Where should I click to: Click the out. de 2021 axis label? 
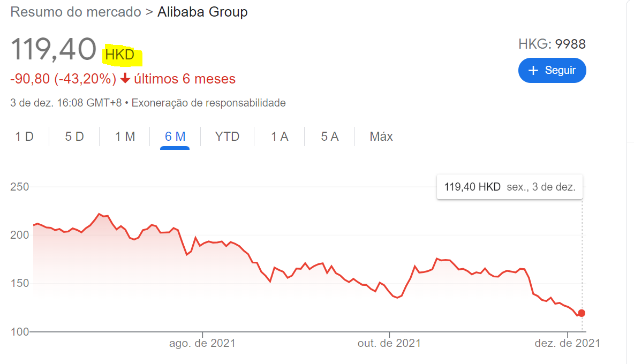click(389, 343)
